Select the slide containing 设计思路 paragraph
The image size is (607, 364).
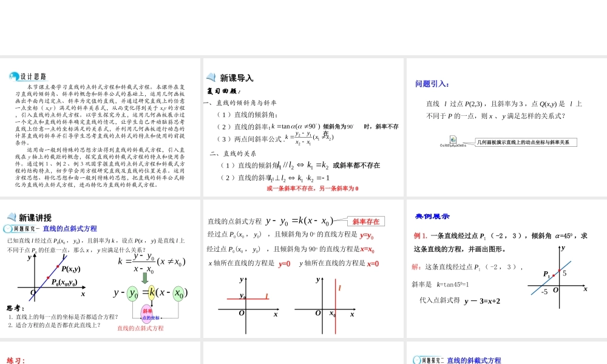coord(100,127)
